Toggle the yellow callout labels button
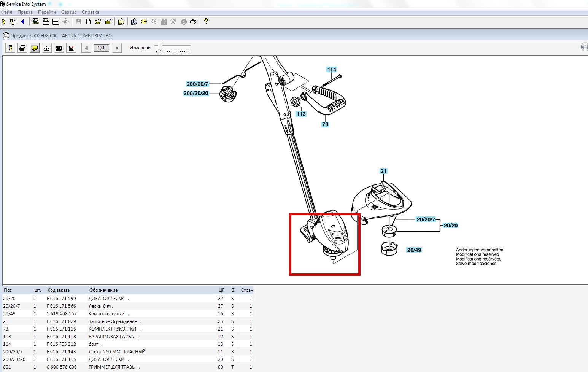 [35, 48]
